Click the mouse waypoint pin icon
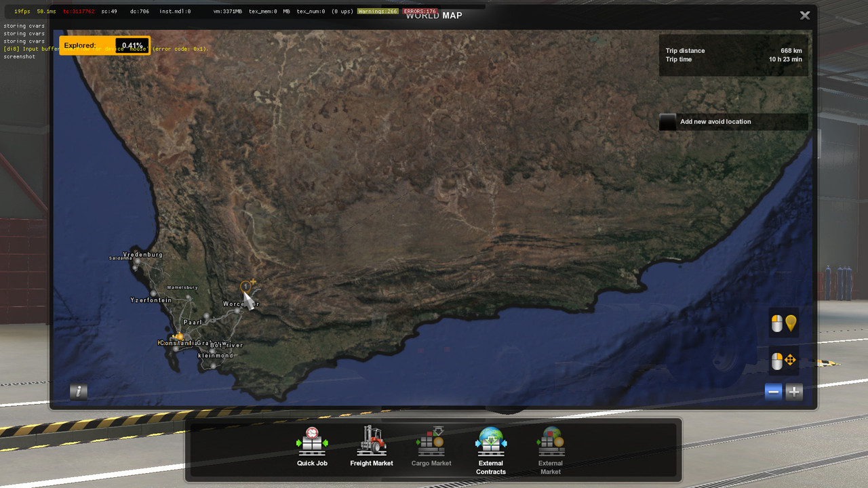Viewport: 868px width, 488px height. tap(783, 323)
